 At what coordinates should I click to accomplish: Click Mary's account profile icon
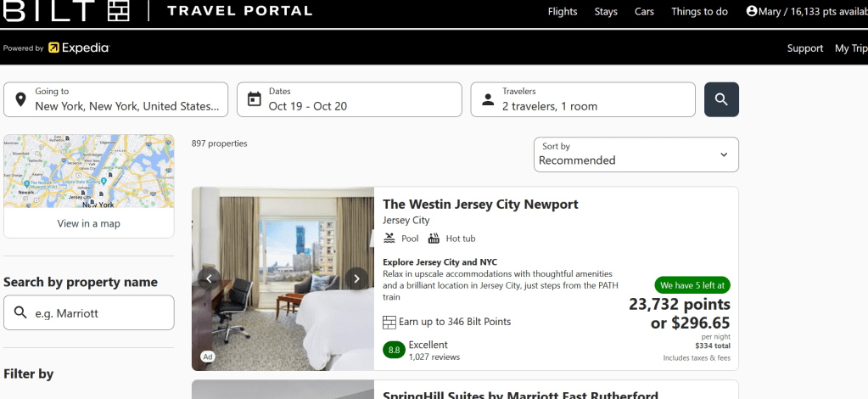coord(752,11)
